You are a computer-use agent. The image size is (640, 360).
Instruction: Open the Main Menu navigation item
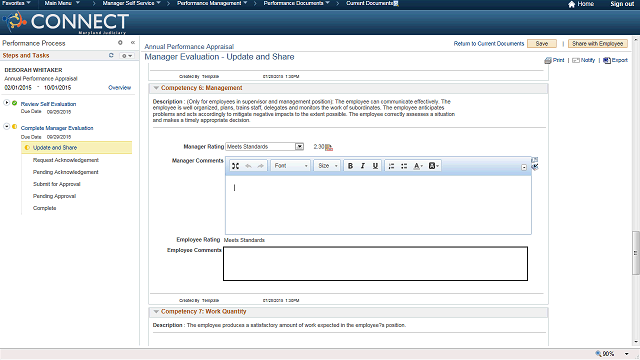pyautogui.click(x=62, y=3)
